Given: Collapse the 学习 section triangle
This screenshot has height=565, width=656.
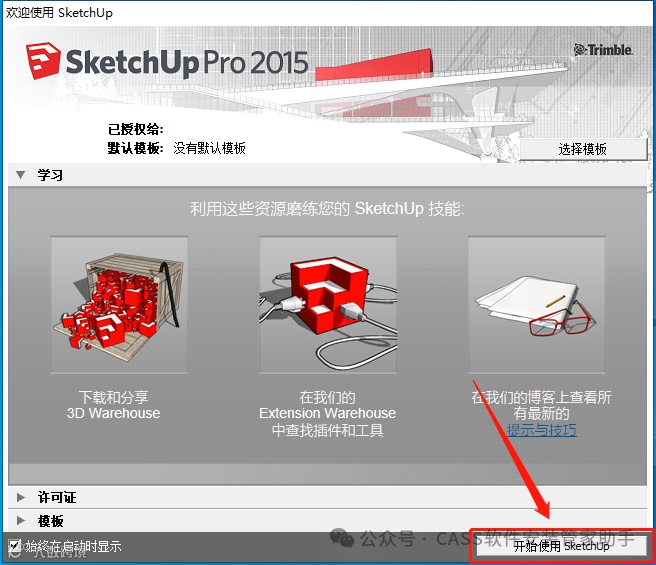Looking at the screenshot, I should pos(20,175).
